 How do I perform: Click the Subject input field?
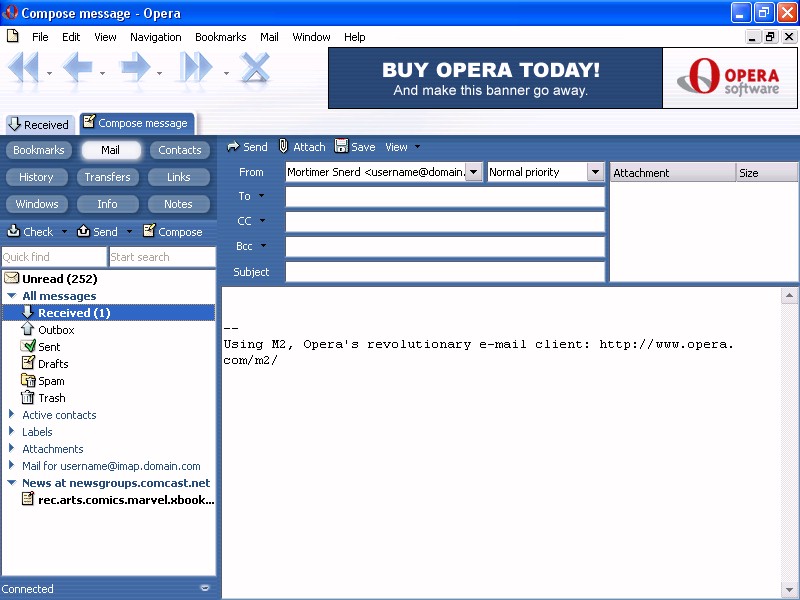click(x=445, y=271)
